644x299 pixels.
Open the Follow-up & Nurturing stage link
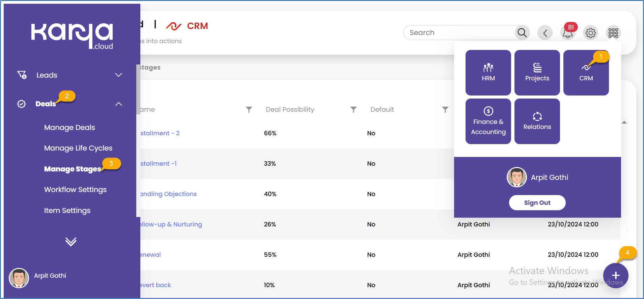pos(171,224)
